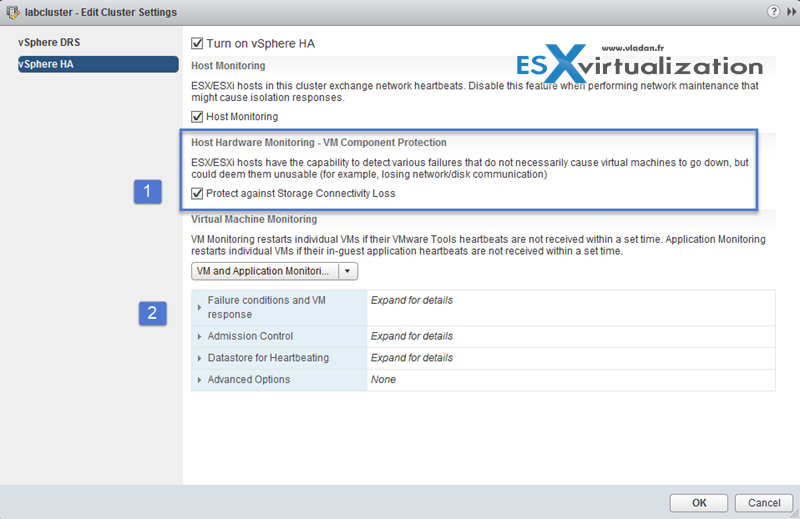Click the labcluster cluster icon in title bar
The width and height of the screenshot is (800, 519).
[13, 12]
